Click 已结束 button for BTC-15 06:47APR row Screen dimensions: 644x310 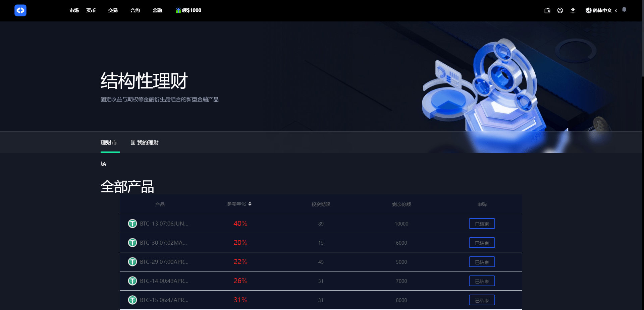click(x=482, y=300)
